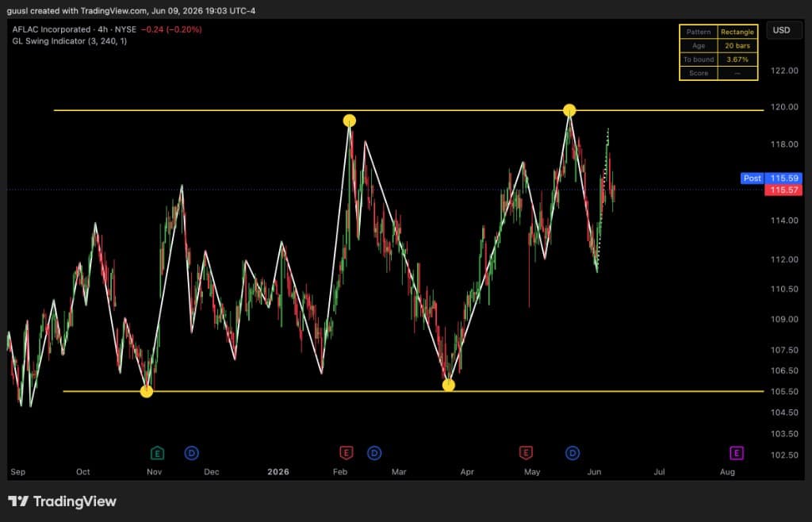812x522 pixels.
Task: Select the yellow pivot dot at the February high
Action: [350, 121]
